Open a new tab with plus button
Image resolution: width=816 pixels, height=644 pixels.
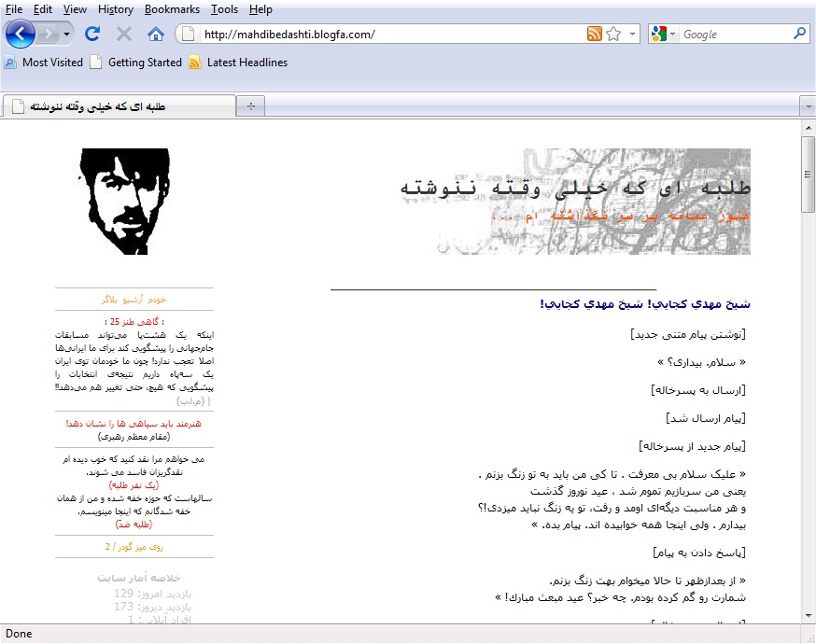(x=251, y=106)
